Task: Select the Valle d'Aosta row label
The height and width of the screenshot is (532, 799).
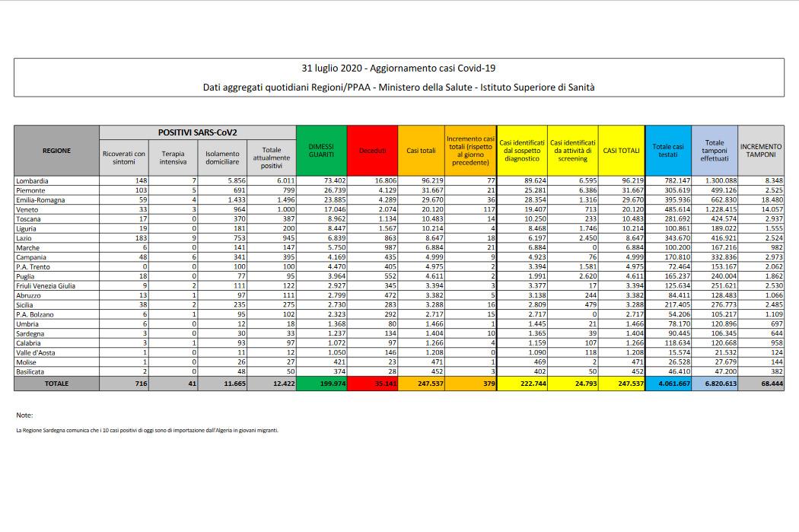Action: tap(35, 352)
